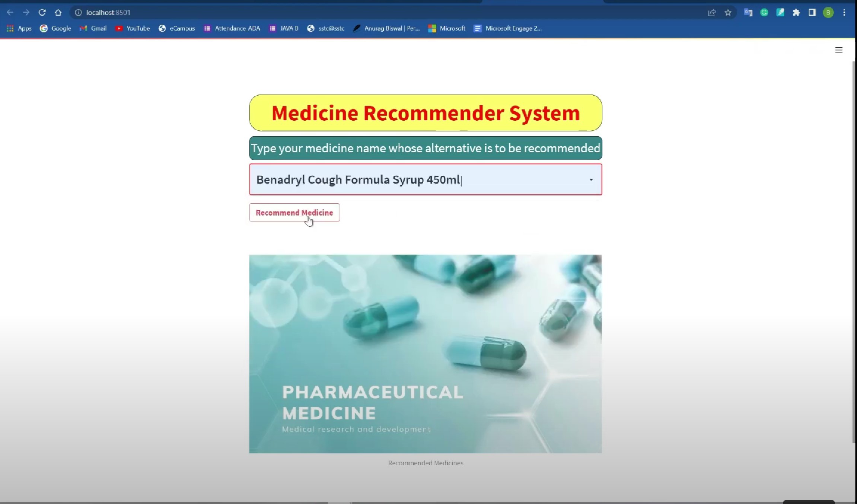
Task: Open the Gmail bookmark
Action: click(93, 28)
